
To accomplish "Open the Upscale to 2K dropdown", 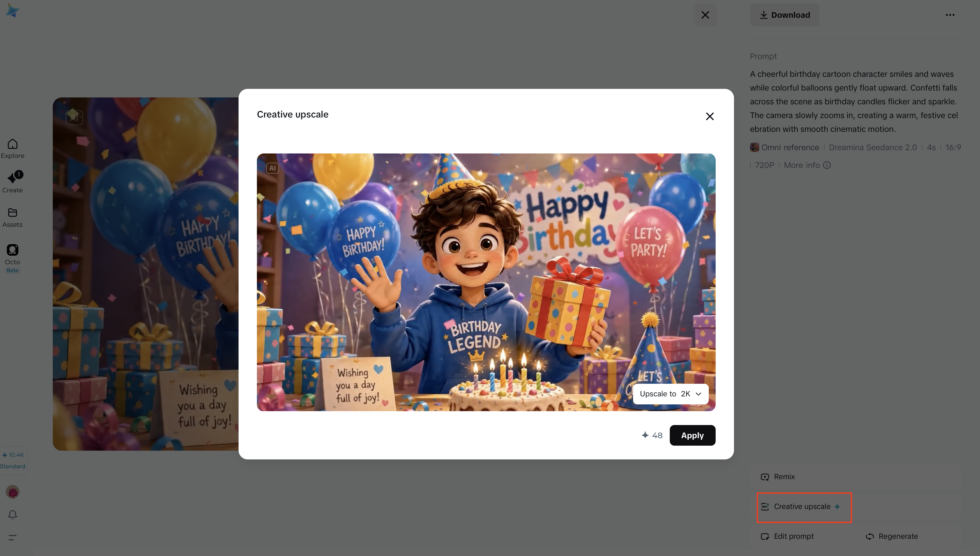I will (x=671, y=394).
